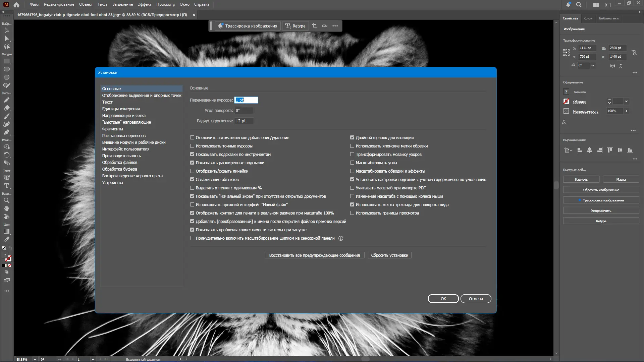Viewport: 644px width, 362px height.
Task: Click the stroke color swatch in Properties
Action: click(566, 101)
